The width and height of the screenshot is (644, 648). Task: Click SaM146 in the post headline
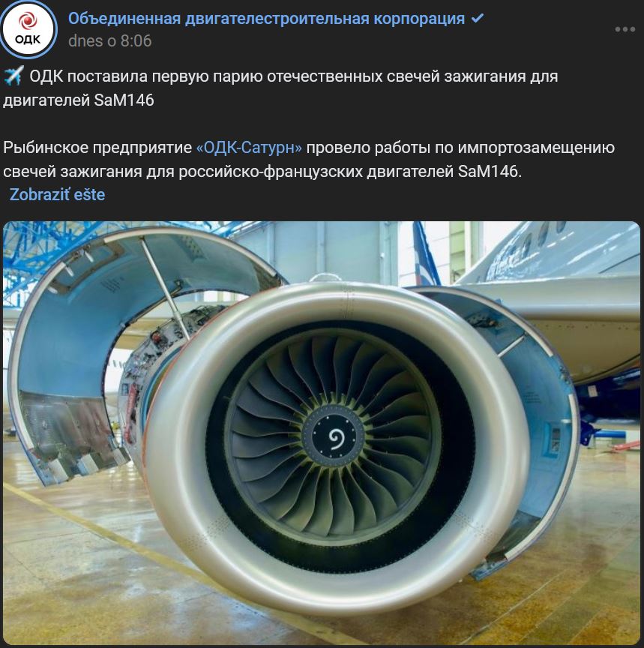tap(124, 100)
